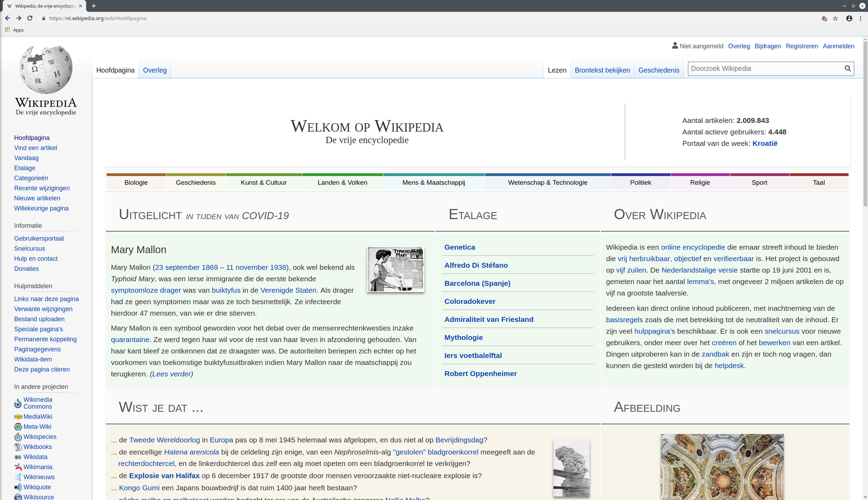Open the Chrome three-dot menu

pyautogui.click(x=861, y=19)
